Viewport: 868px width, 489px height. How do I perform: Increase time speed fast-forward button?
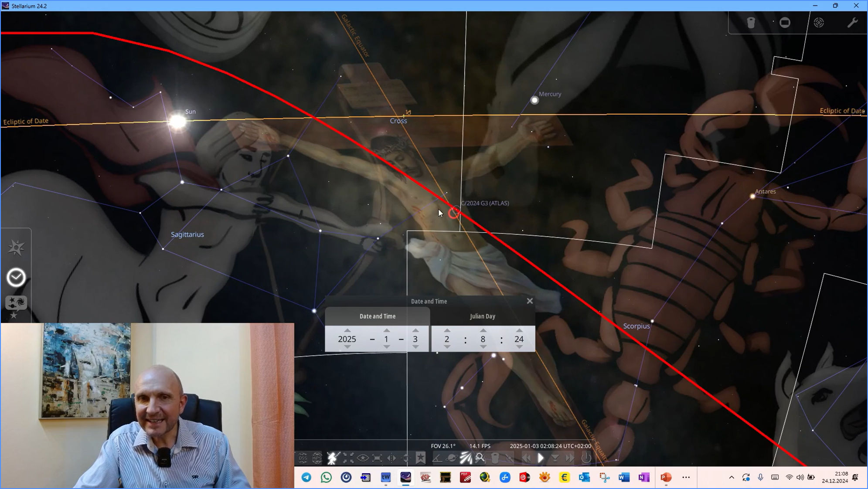point(569,458)
